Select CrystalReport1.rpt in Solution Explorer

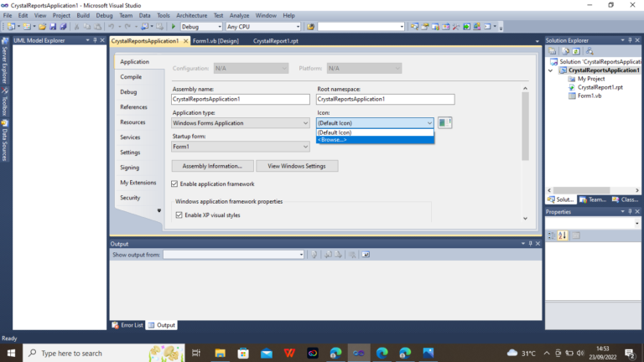pos(600,87)
